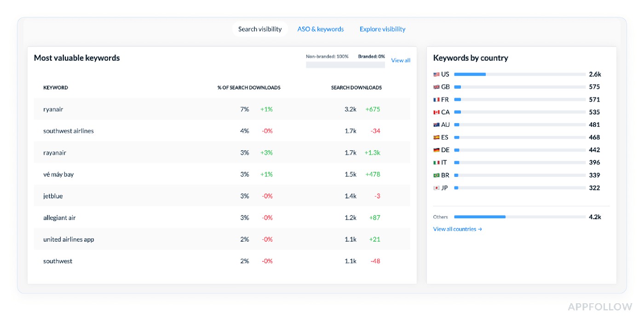Click the ES flag icon
Image resolution: width=644 pixels, height=323 pixels.
436,137
